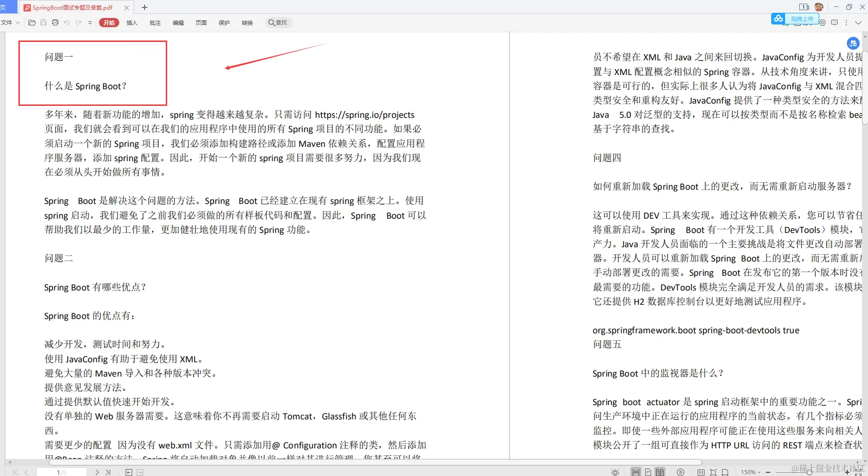
Task: Collapse the ribbon with the chevron
Action: (858, 23)
